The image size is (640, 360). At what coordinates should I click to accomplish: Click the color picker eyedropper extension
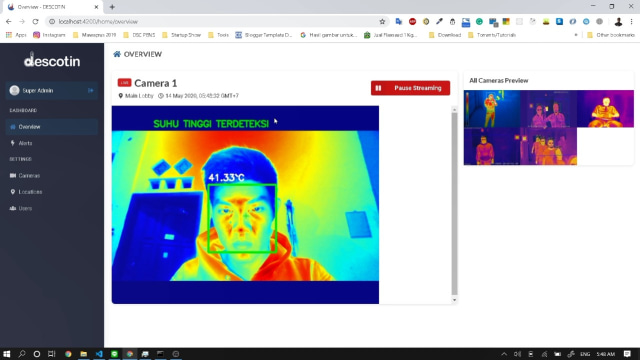tap(439, 22)
